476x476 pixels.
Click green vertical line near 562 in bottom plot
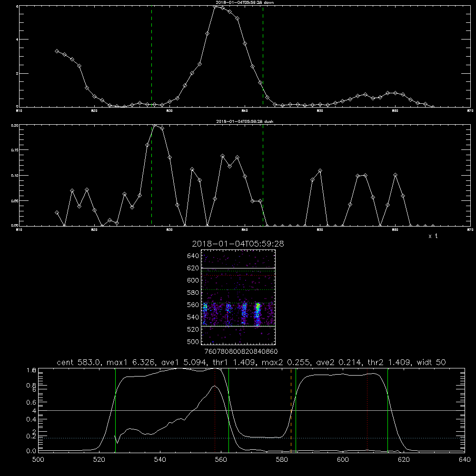(x=228, y=410)
